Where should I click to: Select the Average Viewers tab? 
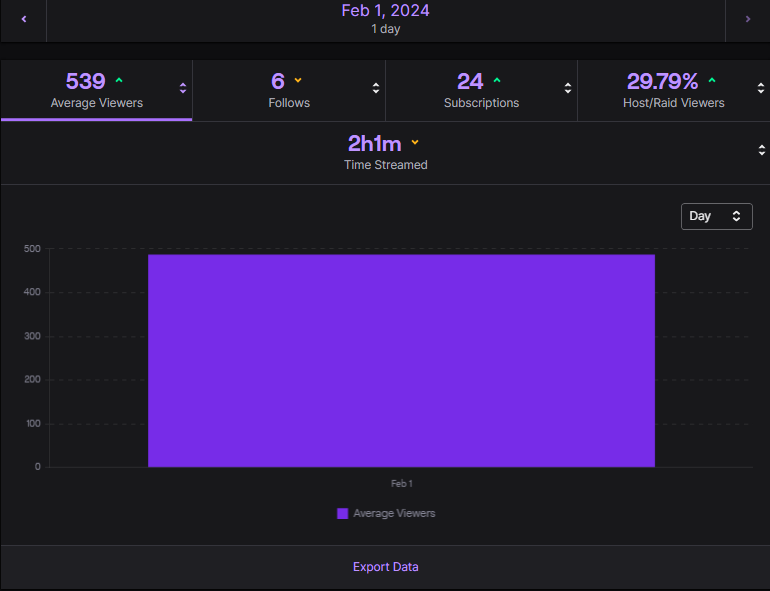(96, 90)
